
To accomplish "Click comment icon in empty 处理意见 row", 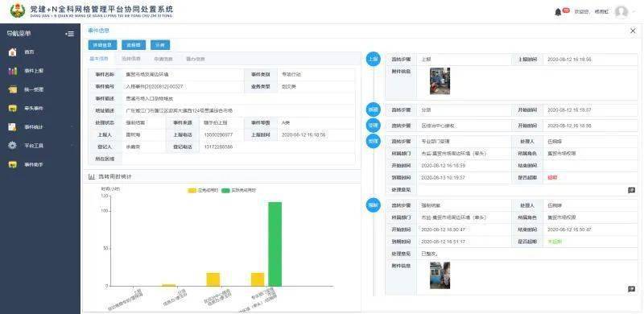I will (632, 190).
